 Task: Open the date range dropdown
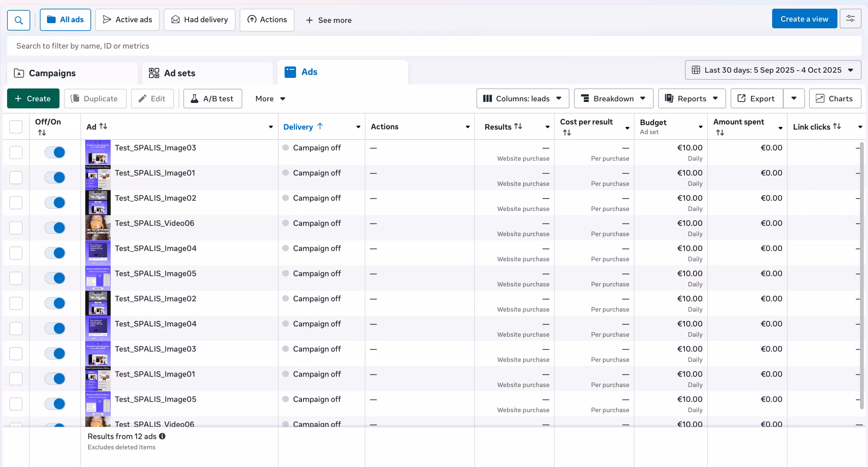coord(772,70)
